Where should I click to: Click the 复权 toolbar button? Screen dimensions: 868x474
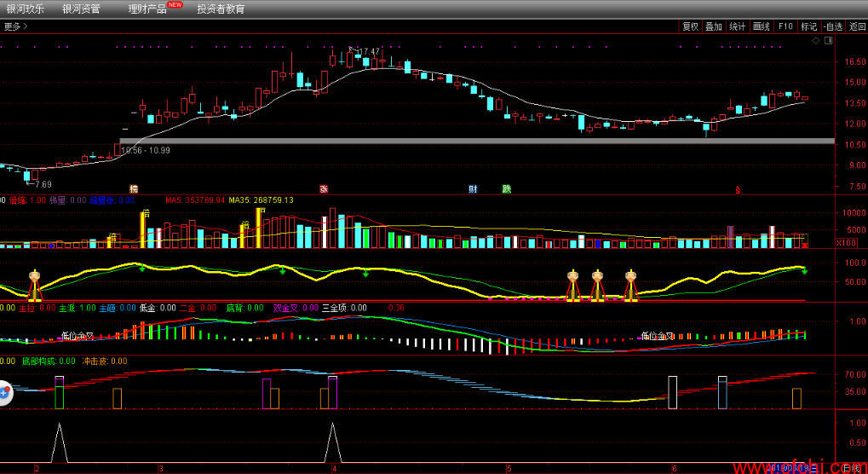tap(690, 26)
